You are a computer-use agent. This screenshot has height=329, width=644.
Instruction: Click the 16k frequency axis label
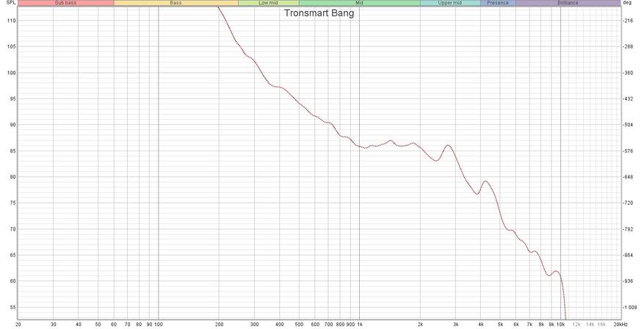pyautogui.click(x=601, y=325)
